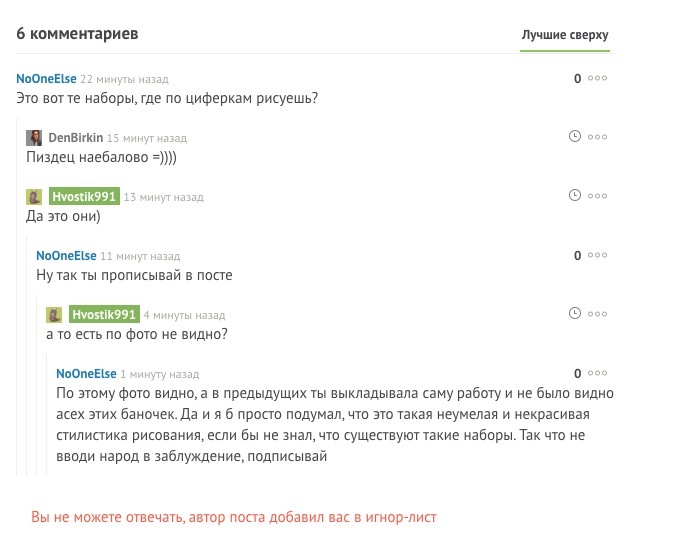Open three-dot menu on NoOneElse's 1-minute comment
Image resolution: width=690 pixels, height=536 pixels.
pyautogui.click(x=598, y=373)
